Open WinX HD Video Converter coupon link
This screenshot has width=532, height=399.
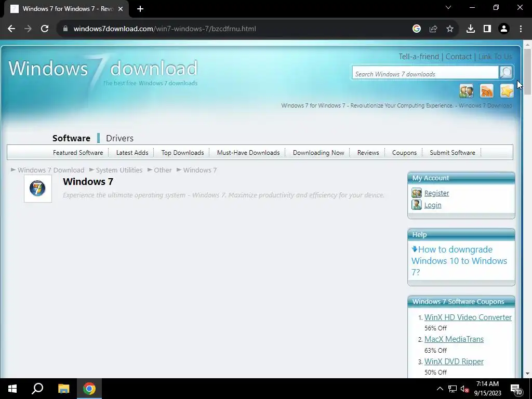468,317
